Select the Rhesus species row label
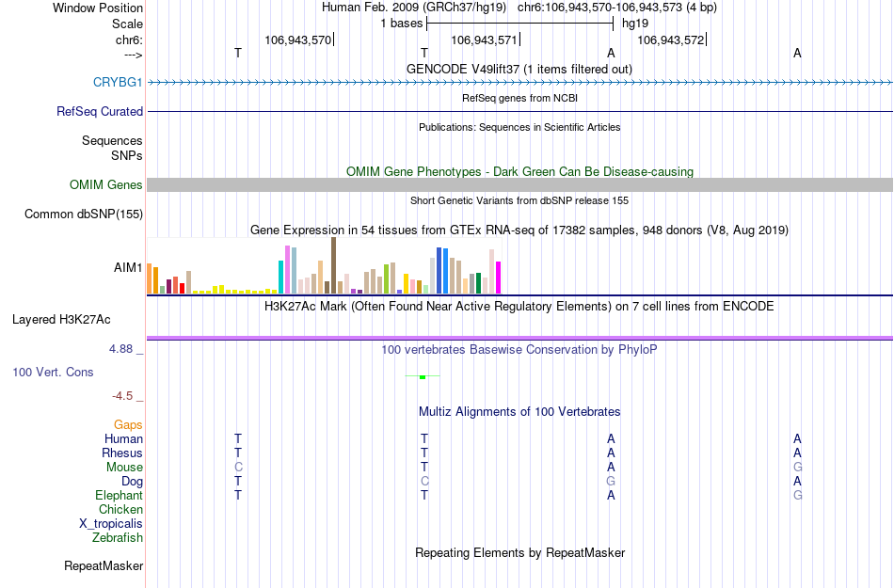The height and width of the screenshot is (588, 894). (122, 453)
